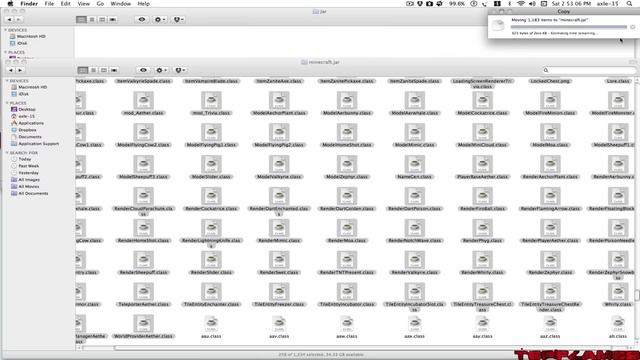640x360 pixels.
Task: Select TeleporterAether.class file icon
Action: tap(144, 292)
